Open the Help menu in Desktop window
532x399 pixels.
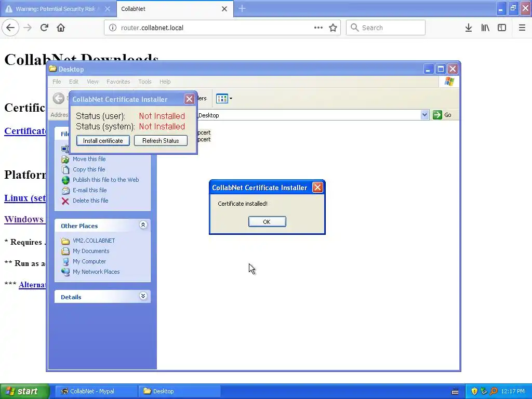(165, 82)
